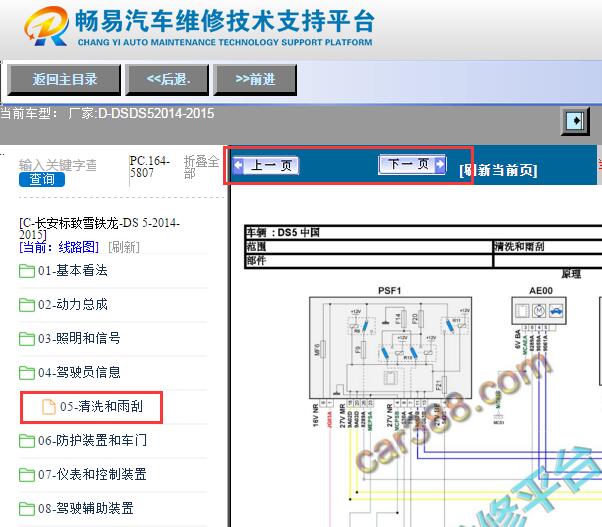Viewport: 602px width, 527px height.
Task: Click the Chang Yi platform logo
Action: [x=47, y=26]
